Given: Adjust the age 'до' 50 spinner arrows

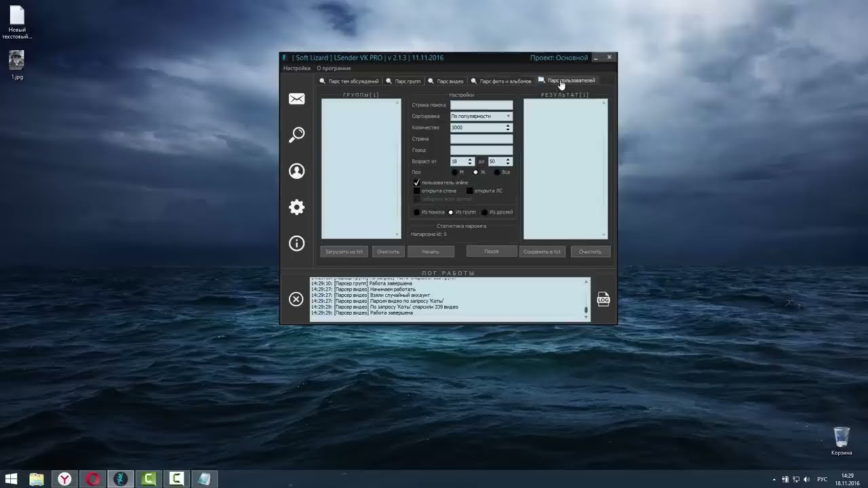Looking at the screenshot, I should click(508, 161).
